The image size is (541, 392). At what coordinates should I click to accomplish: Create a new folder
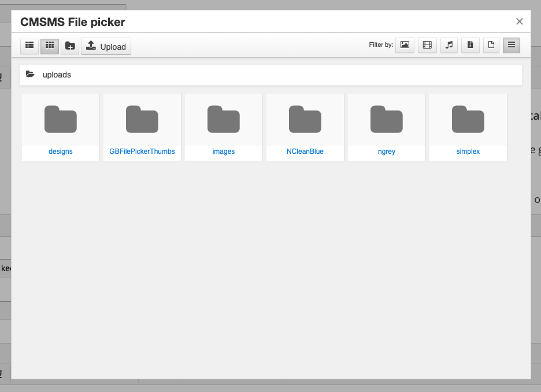[x=70, y=46]
